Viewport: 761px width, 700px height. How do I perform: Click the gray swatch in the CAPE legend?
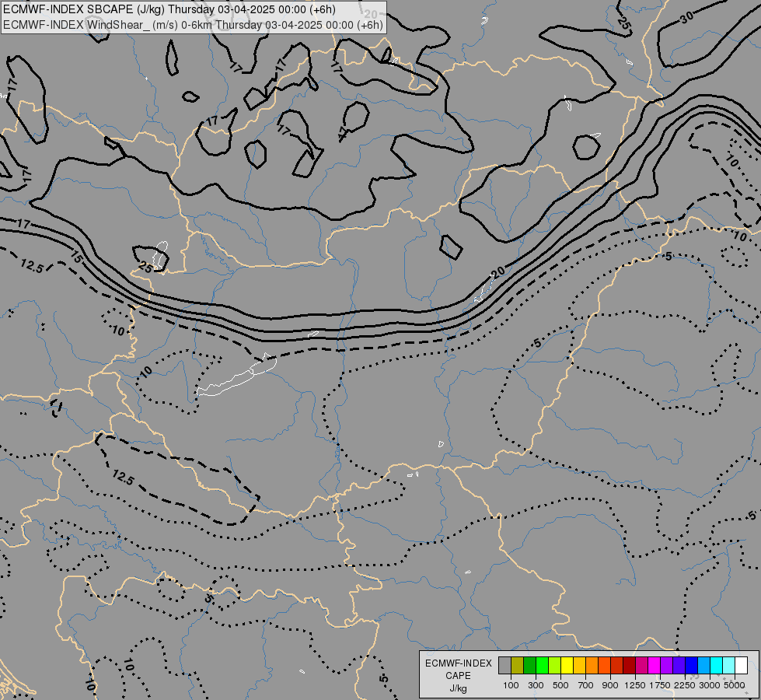[x=504, y=666]
